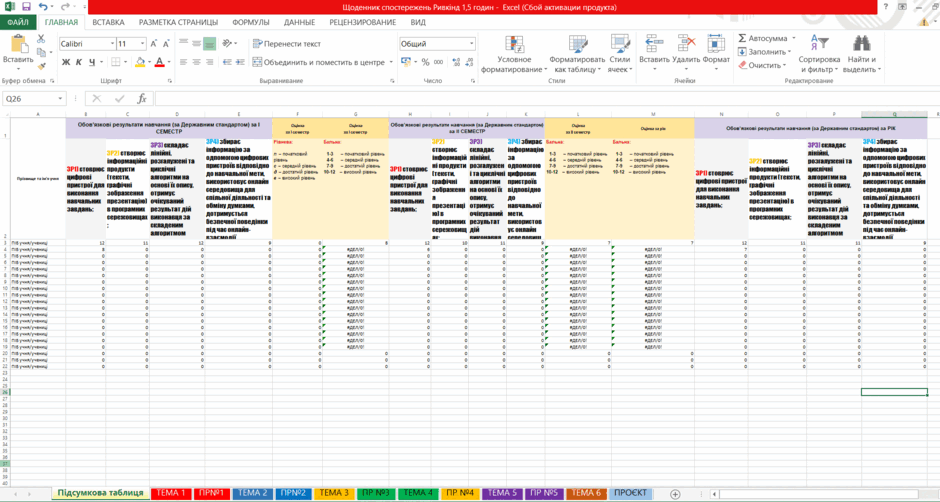Open the Clear (Очистить) dropdown
The image size is (940, 502).
(x=761, y=65)
